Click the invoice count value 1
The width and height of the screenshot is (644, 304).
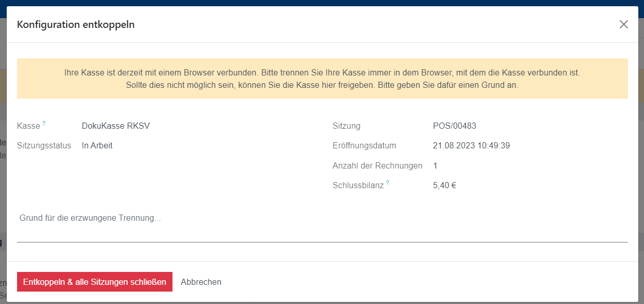pos(435,166)
